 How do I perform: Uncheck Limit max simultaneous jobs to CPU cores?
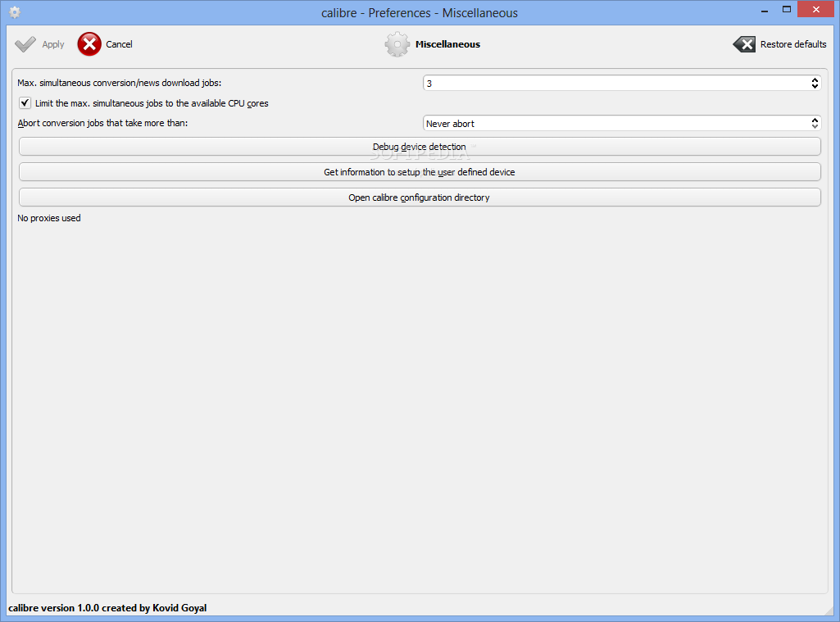pyautogui.click(x=25, y=103)
